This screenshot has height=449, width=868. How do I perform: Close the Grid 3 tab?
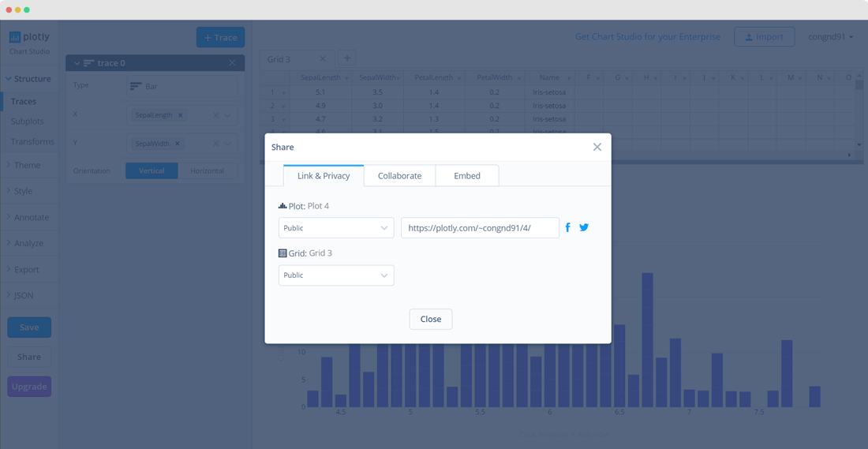point(323,59)
